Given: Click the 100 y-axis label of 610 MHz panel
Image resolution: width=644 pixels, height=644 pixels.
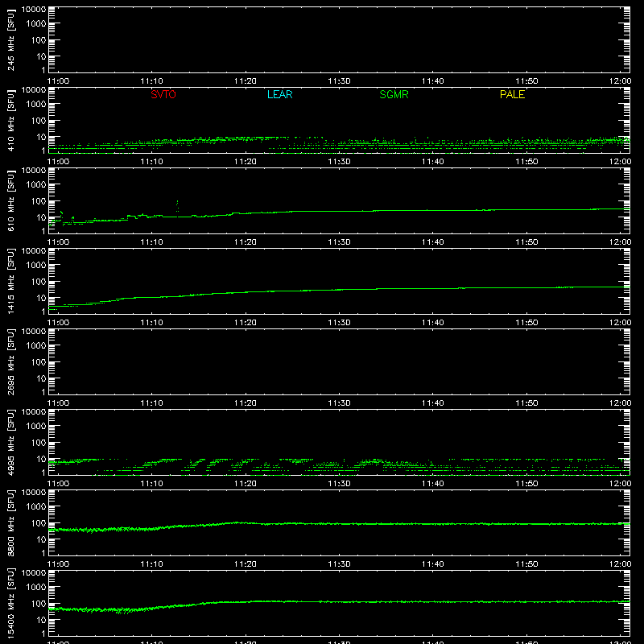Looking at the screenshot, I should click(39, 201).
